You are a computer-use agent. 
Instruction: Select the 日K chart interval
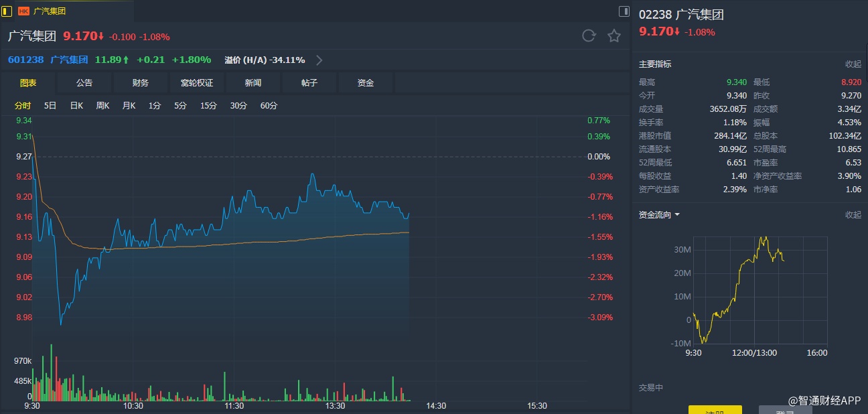pos(76,106)
